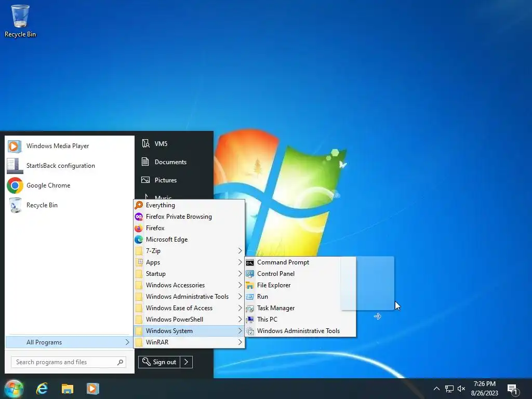This screenshot has height=399, width=532.
Task: Open power options arrow beside Sign out
Action: tap(187, 362)
